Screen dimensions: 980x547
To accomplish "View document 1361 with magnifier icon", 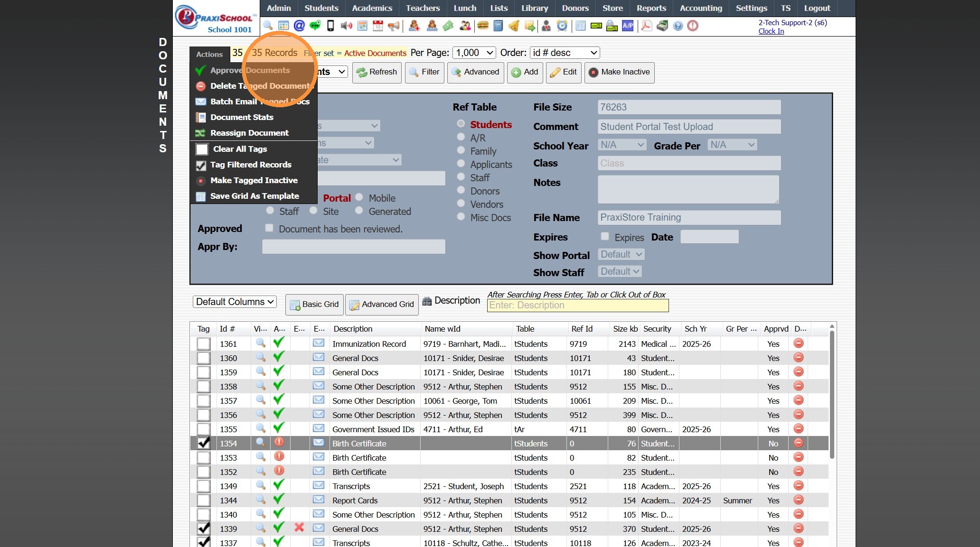I will pyautogui.click(x=260, y=343).
